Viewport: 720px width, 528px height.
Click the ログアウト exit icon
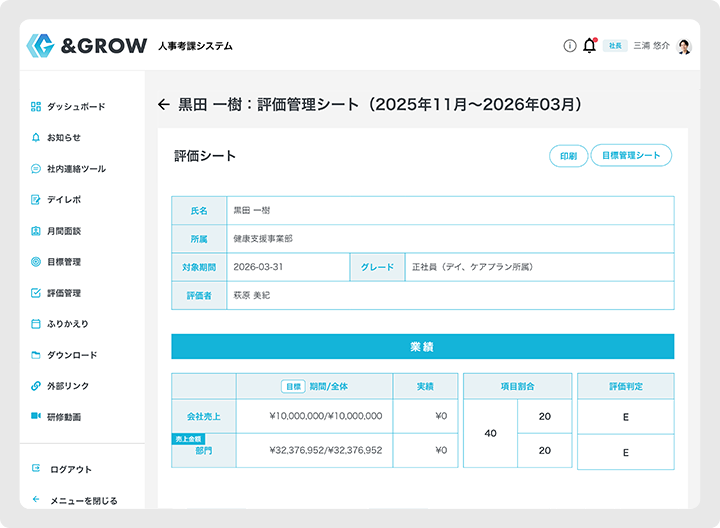point(36,468)
